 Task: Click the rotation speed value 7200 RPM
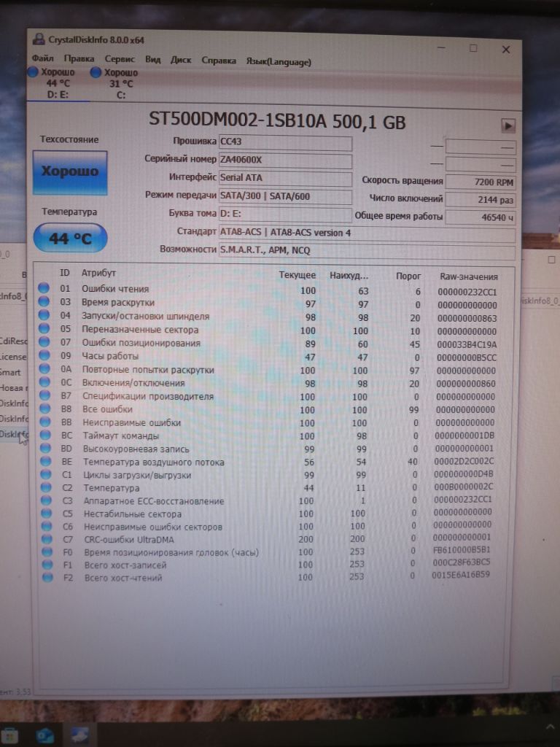tap(480, 182)
